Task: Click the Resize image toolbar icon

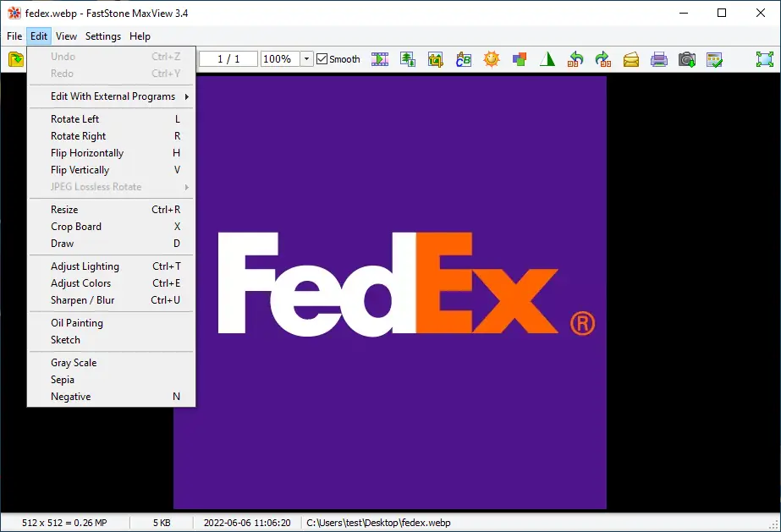Action: point(408,59)
